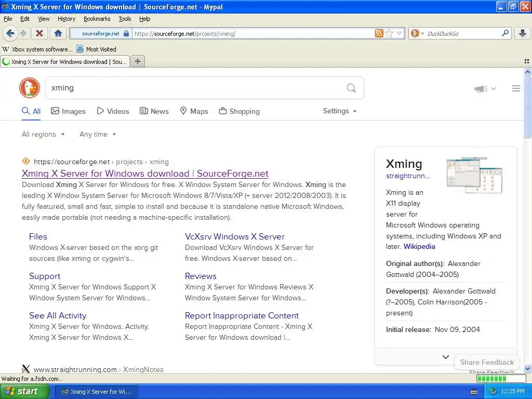This screenshot has height=399, width=532.
Task: Click the Forward arrow navigation button
Action: point(23,33)
